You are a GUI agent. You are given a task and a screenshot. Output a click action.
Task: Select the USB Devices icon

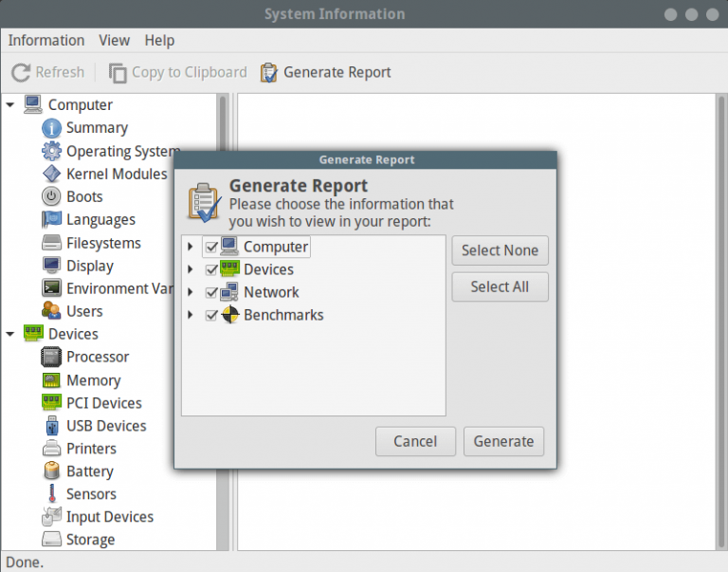(x=51, y=426)
